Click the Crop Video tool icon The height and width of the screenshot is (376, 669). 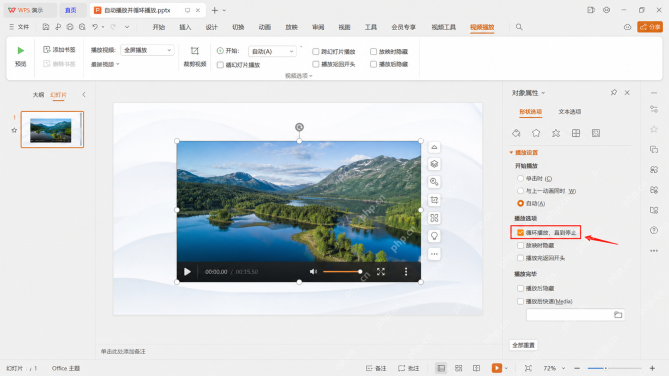195,51
